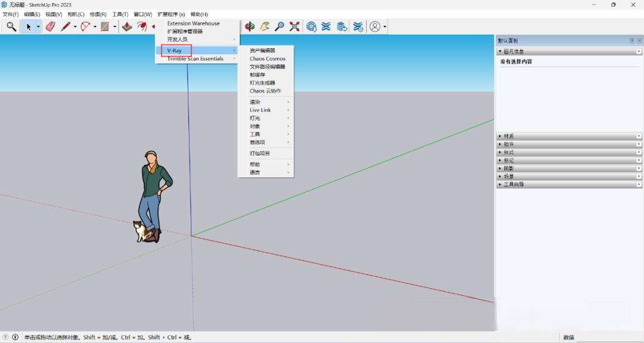Open 文件路径编辑器 in V-Ray submenu
The height and width of the screenshot is (343, 644).
(266, 67)
